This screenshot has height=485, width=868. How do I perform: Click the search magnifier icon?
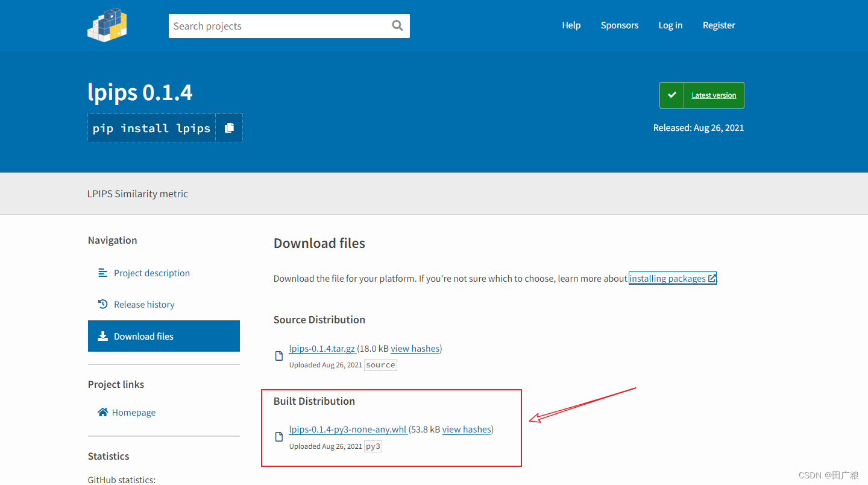397,25
